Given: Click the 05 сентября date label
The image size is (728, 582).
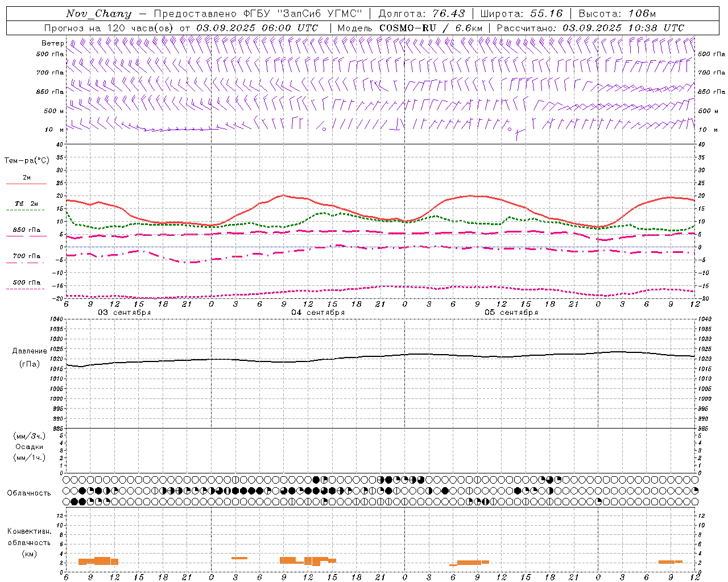Looking at the screenshot, I should click(x=511, y=313).
